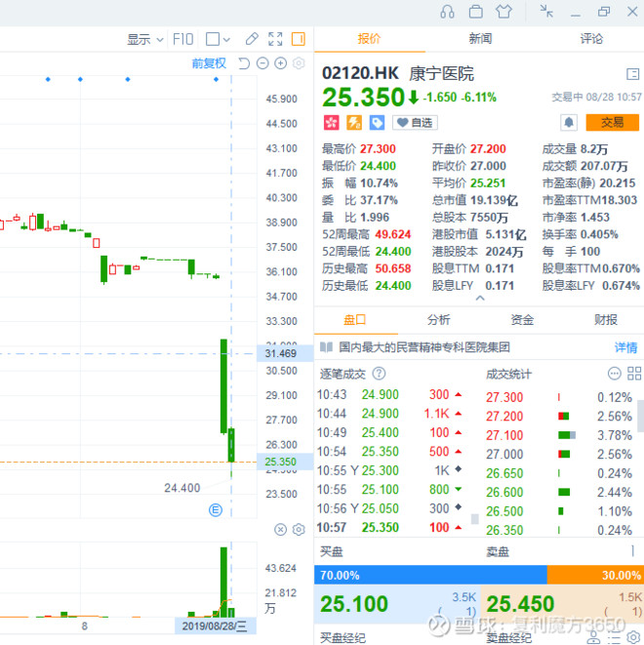Click the 成交统计 header
This screenshot has height=645, width=644.
tap(508, 375)
